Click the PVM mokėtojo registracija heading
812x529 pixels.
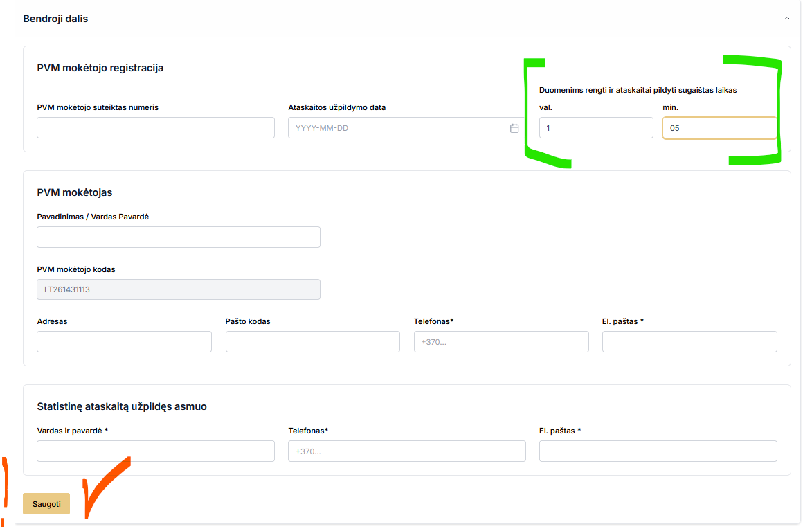pos(100,68)
